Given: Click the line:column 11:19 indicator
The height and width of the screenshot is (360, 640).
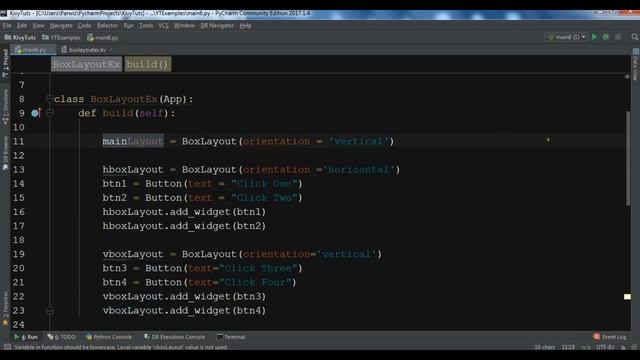Looking at the screenshot, I should (x=568, y=347).
